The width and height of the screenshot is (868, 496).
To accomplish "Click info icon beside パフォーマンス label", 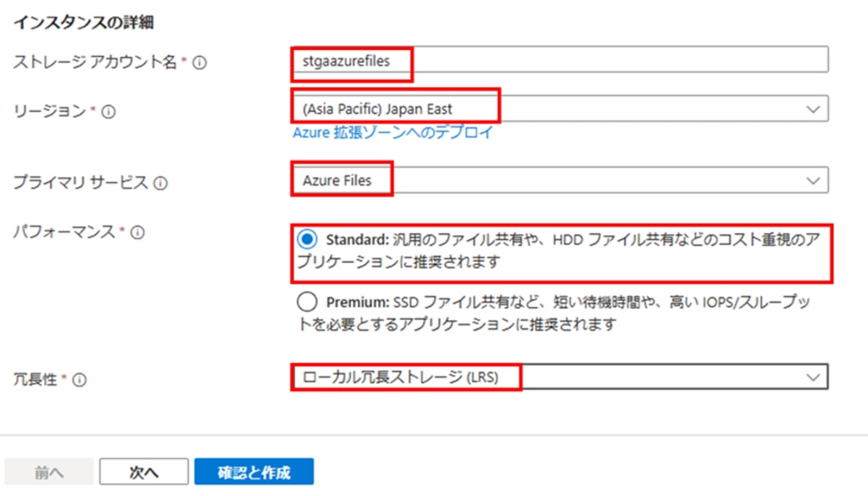I will tap(137, 232).
